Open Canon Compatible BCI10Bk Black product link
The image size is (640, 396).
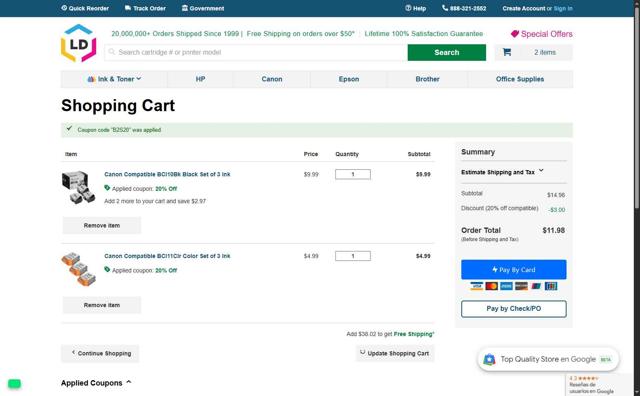(x=167, y=174)
